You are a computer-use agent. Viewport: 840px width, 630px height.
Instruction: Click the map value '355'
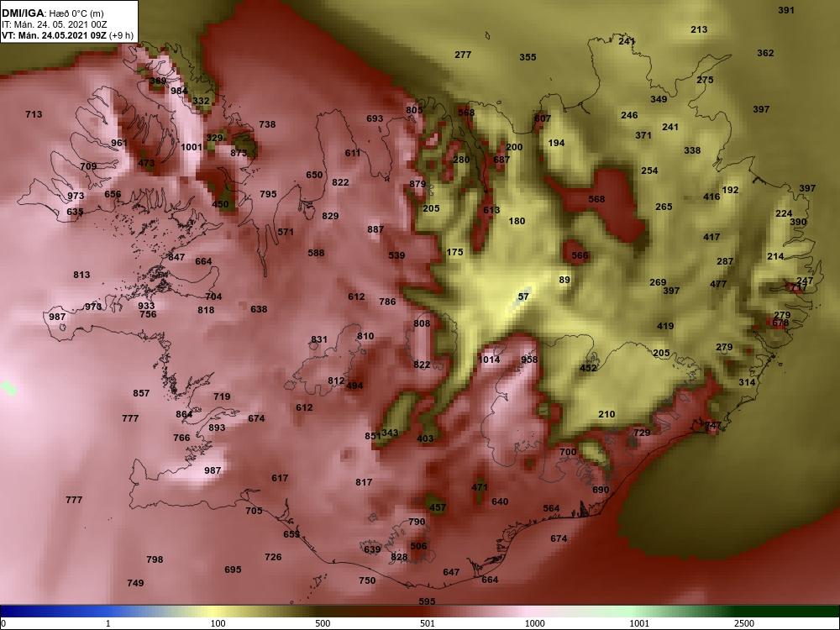(x=528, y=57)
